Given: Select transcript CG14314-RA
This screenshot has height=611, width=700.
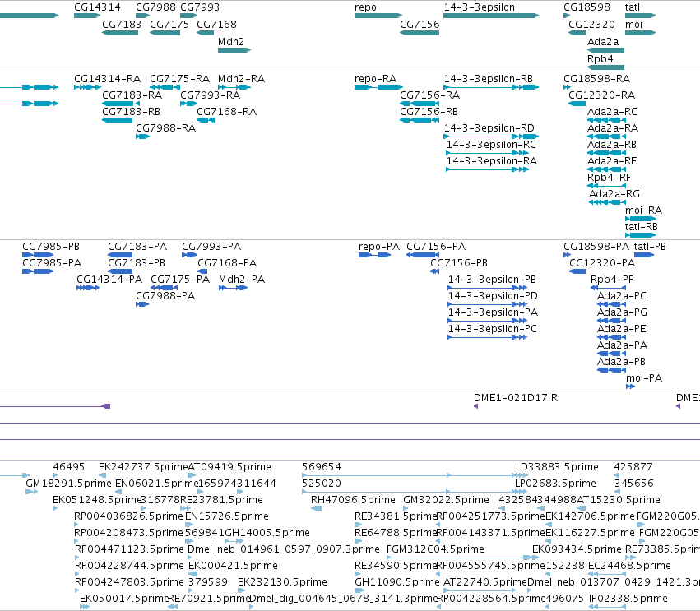Looking at the screenshot, I should click(x=107, y=79).
